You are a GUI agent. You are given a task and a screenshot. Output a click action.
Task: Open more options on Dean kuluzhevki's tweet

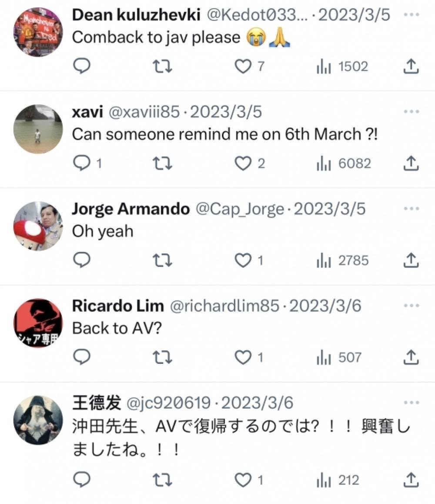[412, 15]
